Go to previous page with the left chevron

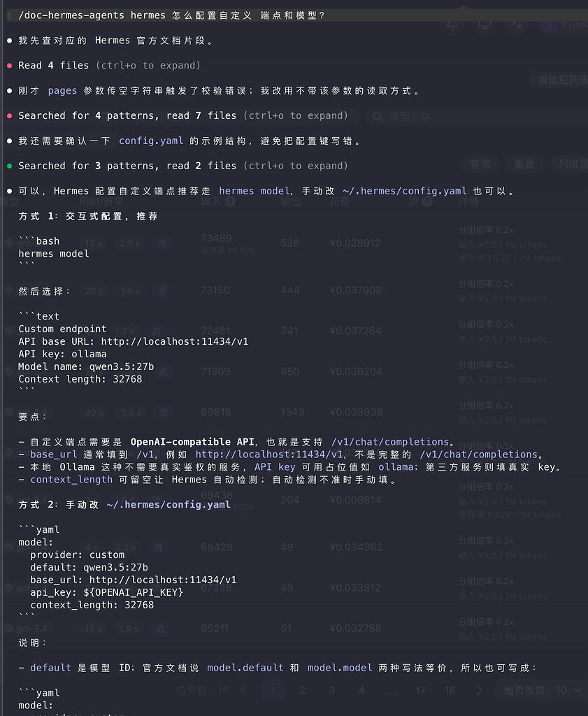click(243, 690)
